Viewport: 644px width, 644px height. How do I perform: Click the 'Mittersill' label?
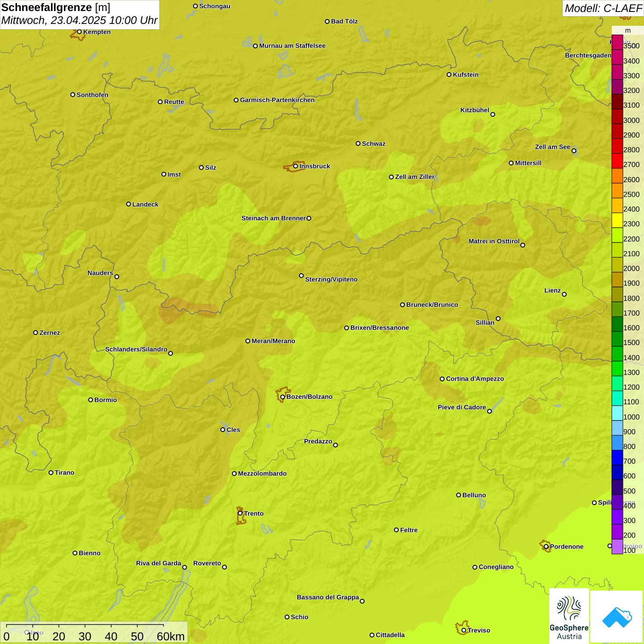[528, 163]
